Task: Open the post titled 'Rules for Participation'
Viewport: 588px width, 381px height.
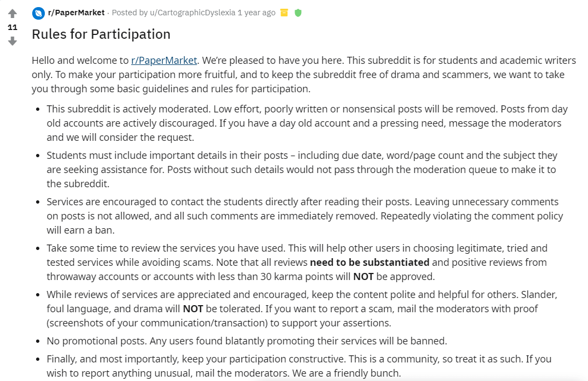Action: click(101, 34)
